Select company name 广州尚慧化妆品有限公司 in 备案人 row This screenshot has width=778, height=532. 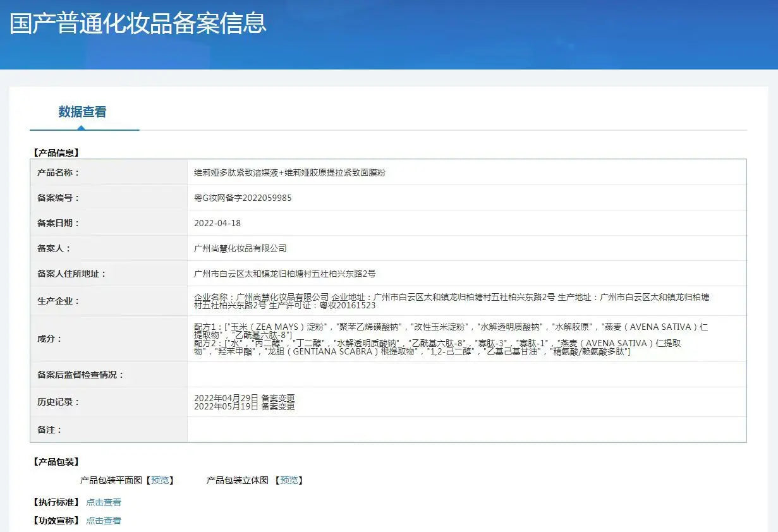[x=240, y=248]
